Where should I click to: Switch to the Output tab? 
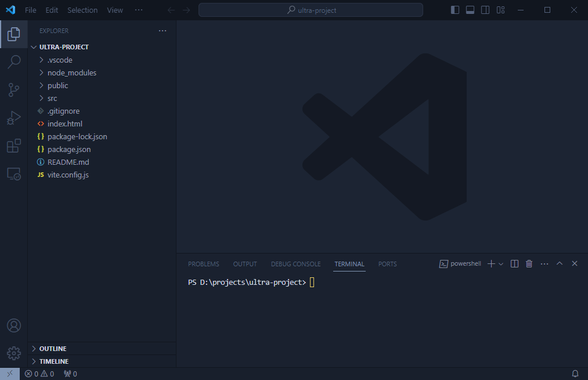245,264
